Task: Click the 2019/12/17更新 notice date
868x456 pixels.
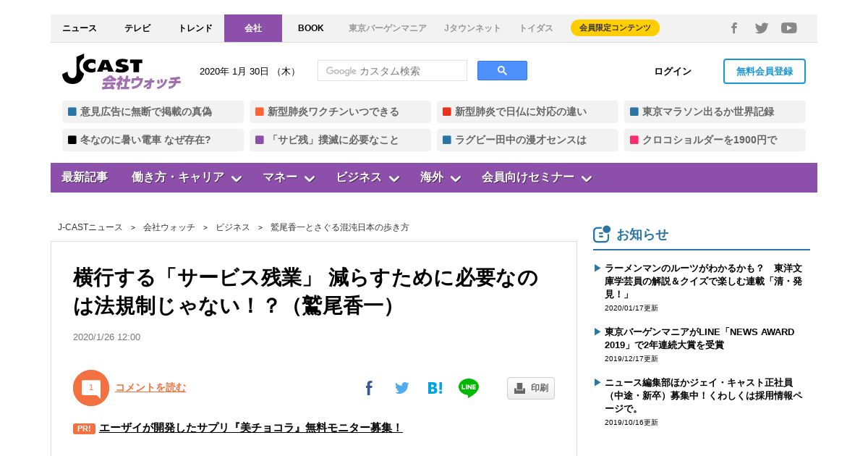Action: [x=631, y=359]
